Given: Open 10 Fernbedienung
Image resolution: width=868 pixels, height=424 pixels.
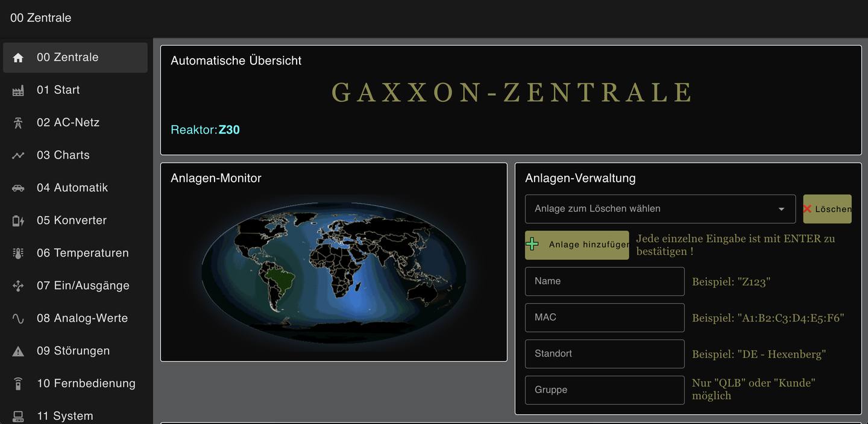Looking at the screenshot, I should click(75, 383).
